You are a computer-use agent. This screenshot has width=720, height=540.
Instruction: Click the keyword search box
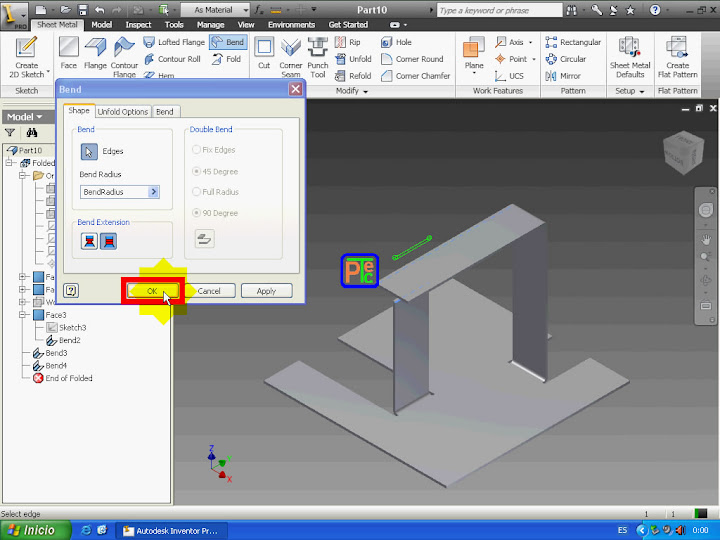(499, 10)
